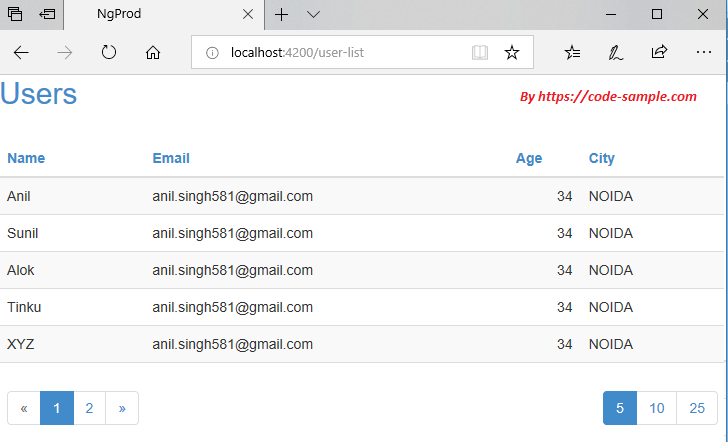Go to the browser home page

click(153, 53)
